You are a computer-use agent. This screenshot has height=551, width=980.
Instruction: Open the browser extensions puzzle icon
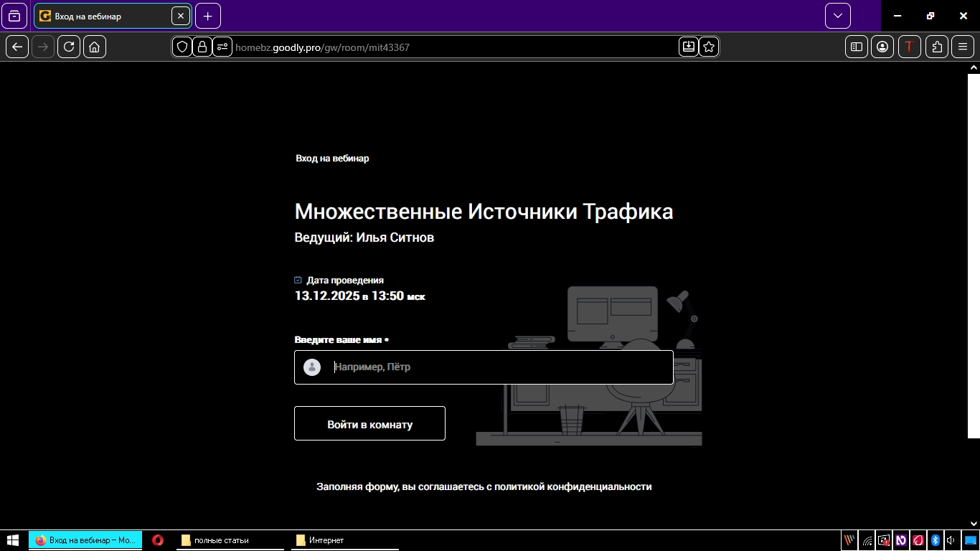(x=936, y=47)
